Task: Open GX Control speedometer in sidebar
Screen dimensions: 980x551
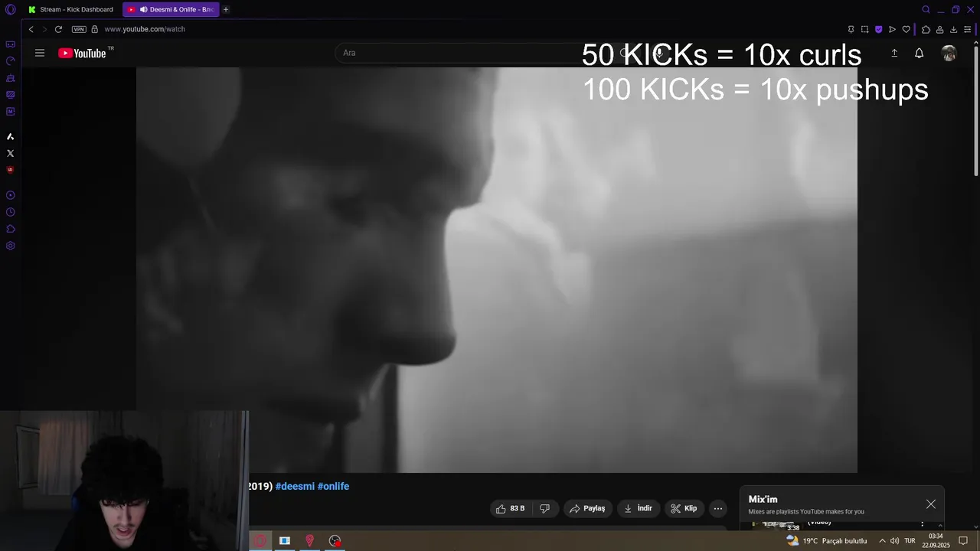Action: click(11, 61)
